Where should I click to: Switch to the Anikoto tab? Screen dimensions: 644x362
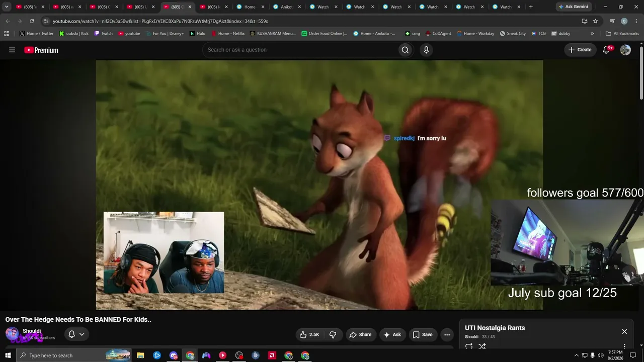(287, 7)
